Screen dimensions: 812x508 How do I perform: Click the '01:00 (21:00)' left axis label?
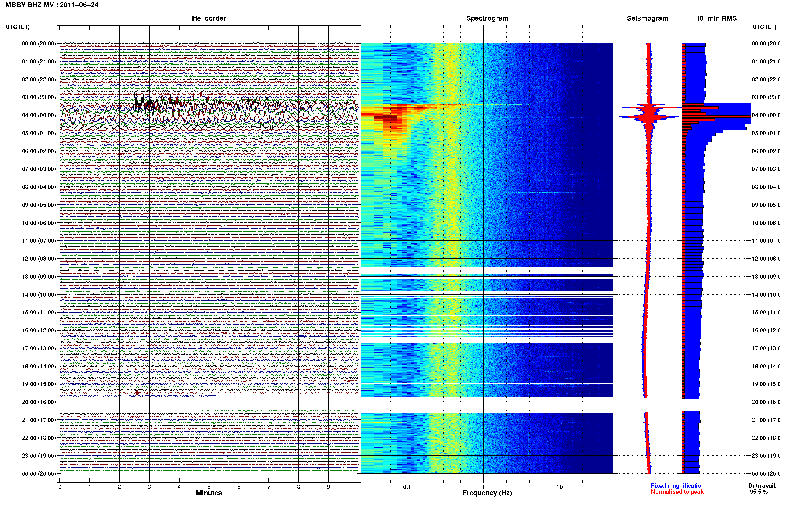click(x=39, y=61)
